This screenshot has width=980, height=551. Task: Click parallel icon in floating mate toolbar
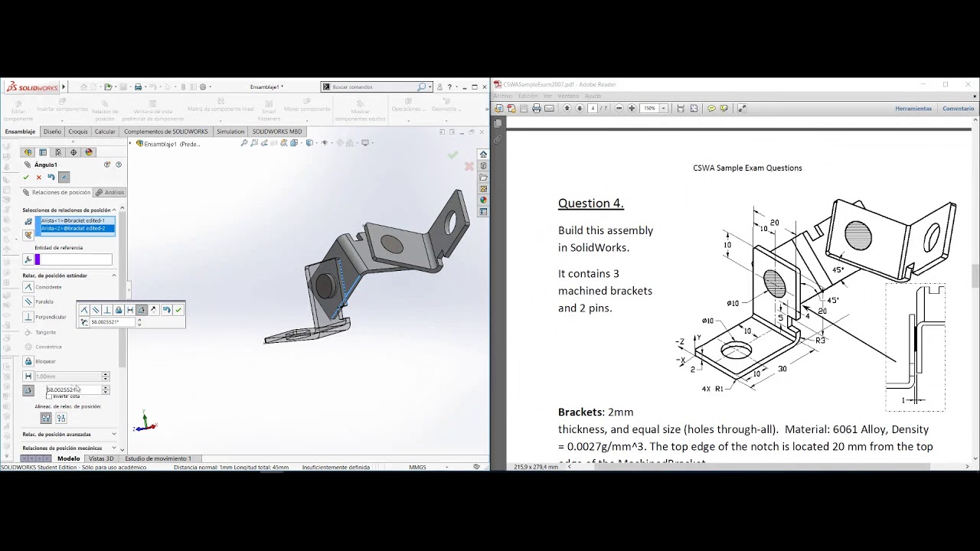(x=96, y=310)
